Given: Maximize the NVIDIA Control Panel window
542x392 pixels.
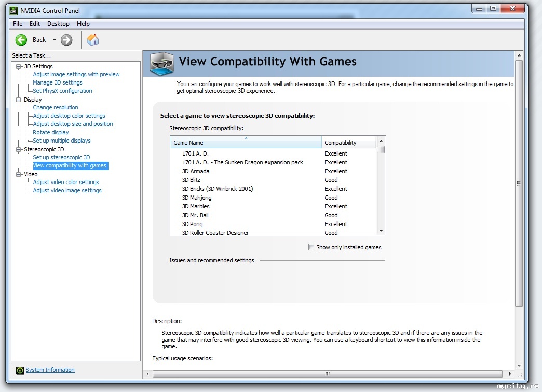Looking at the screenshot, I should tap(493, 9).
